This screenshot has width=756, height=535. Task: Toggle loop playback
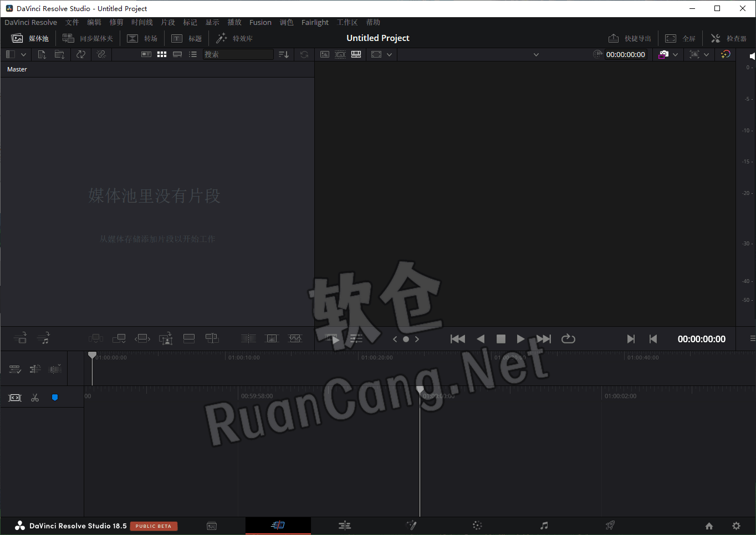pyautogui.click(x=568, y=339)
